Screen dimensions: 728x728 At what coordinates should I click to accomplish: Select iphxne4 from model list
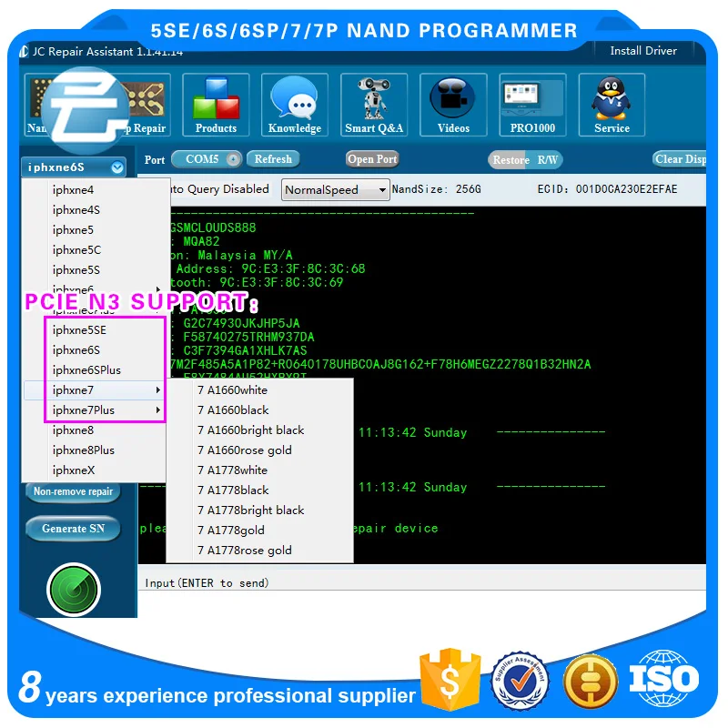pos(96,190)
